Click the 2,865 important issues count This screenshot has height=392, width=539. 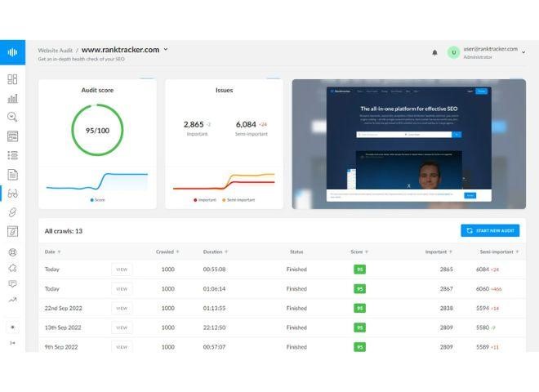[x=194, y=124]
